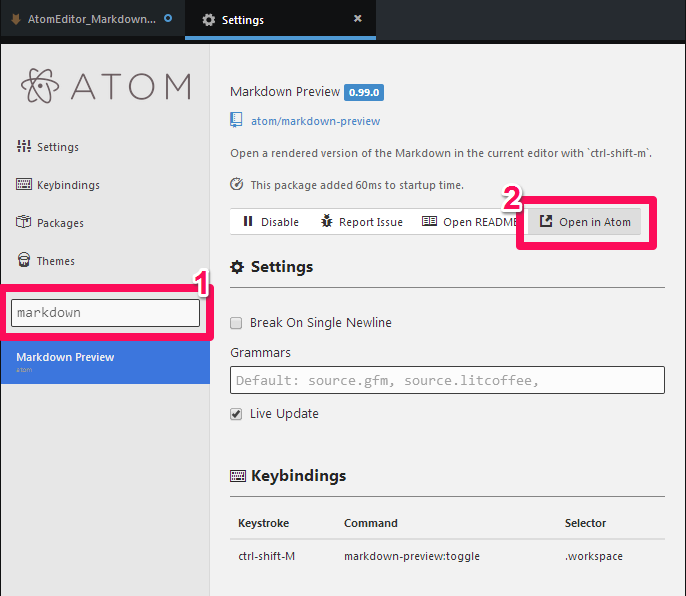
Task: Click the package box icon beside Packages
Action: [24, 222]
